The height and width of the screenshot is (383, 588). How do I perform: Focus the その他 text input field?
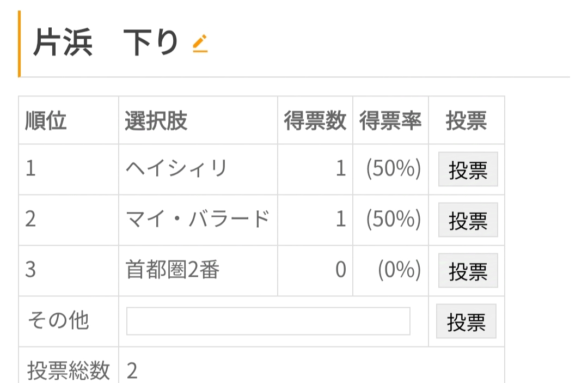point(268,321)
